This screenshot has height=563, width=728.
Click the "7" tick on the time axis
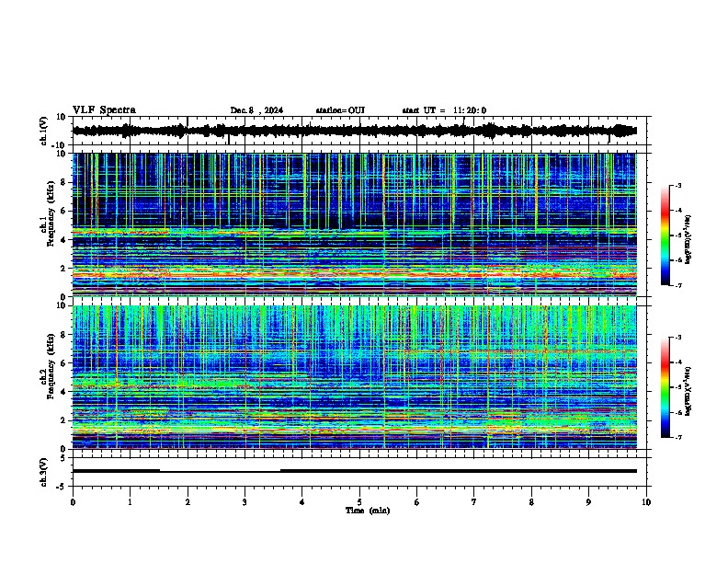(x=474, y=502)
